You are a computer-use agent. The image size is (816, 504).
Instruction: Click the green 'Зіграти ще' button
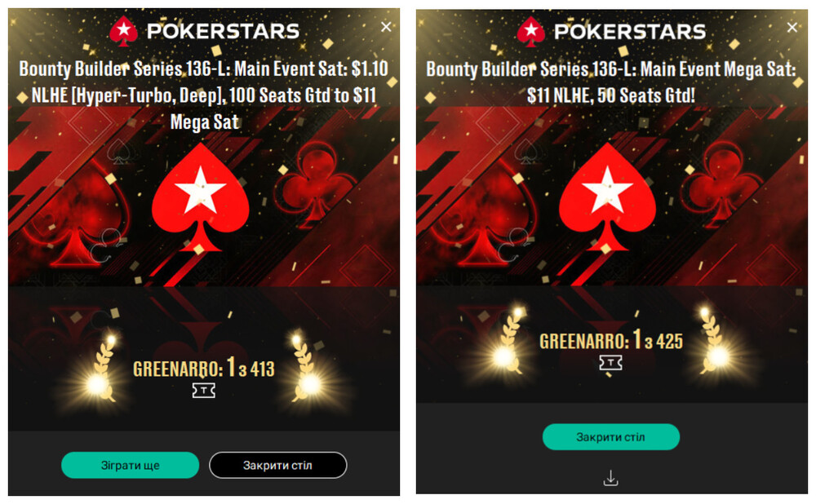tap(130, 465)
